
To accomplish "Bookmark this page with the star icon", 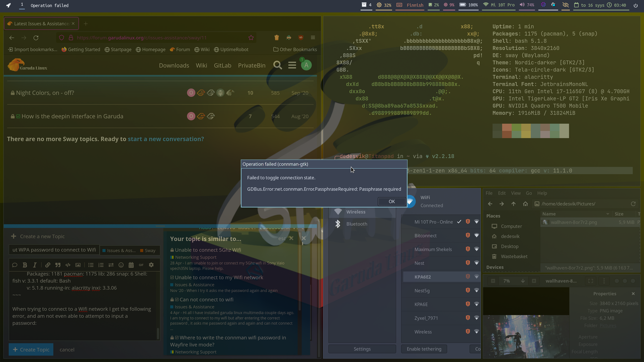I will [x=251, y=38].
